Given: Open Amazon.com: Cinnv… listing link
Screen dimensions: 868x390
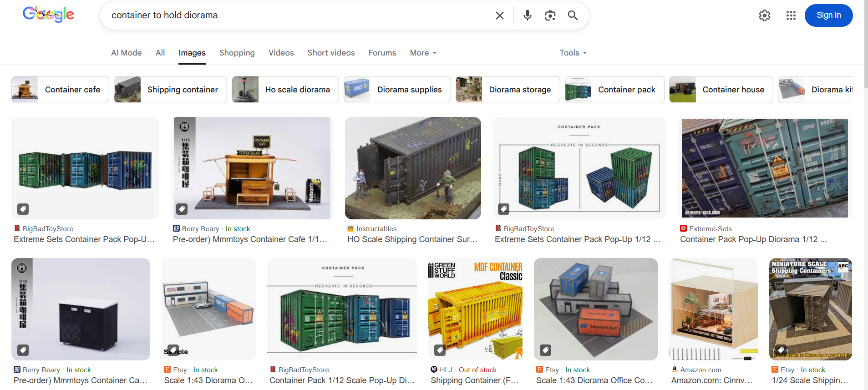Looking at the screenshot, I should pyautogui.click(x=712, y=380).
